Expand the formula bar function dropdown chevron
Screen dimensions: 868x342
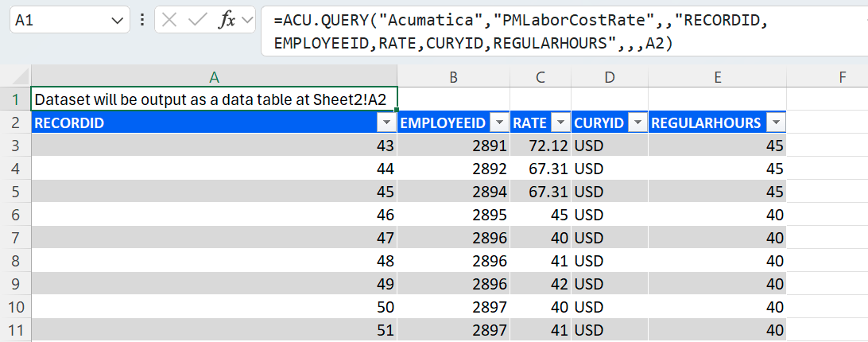click(246, 21)
